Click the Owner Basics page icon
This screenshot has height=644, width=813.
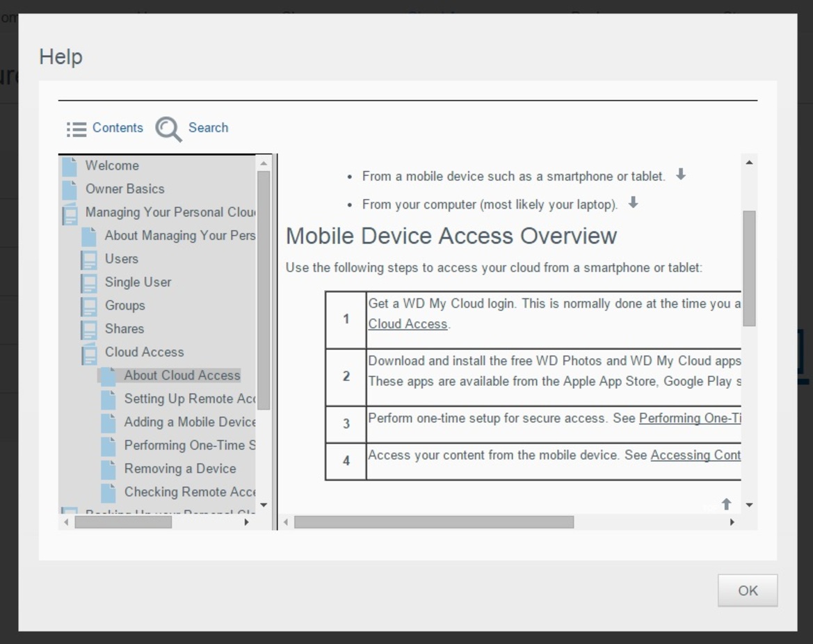click(x=70, y=189)
